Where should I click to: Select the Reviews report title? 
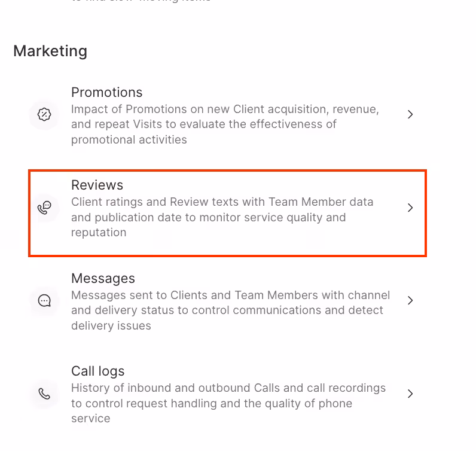(x=97, y=185)
